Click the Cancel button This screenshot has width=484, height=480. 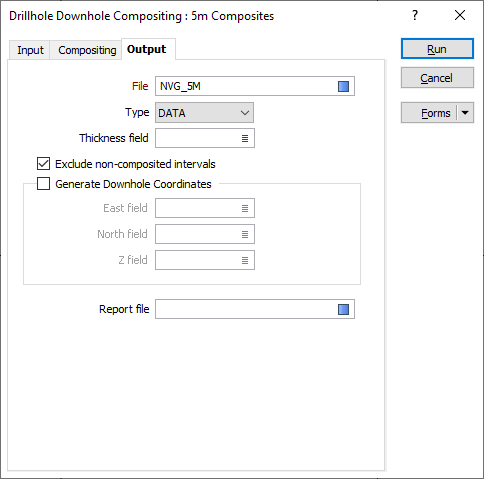(x=437, y=78)
